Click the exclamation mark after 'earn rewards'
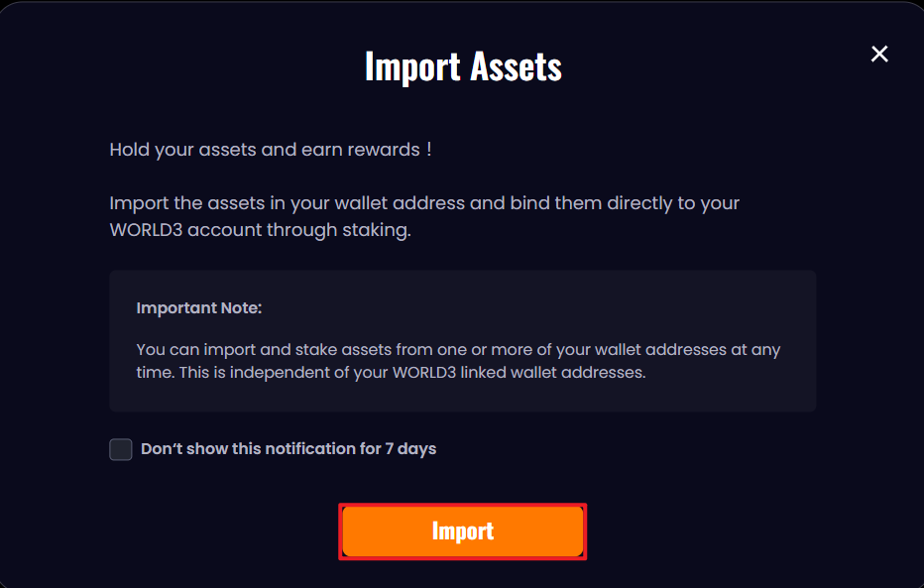Viewport: 924px width, 588px height. click(428, 150)
